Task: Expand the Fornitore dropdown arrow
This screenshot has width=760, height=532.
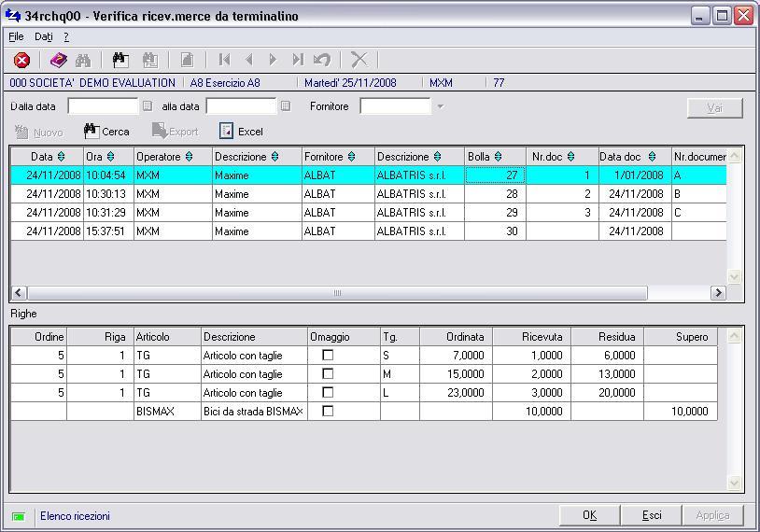Action: click(x=440, y=106)
